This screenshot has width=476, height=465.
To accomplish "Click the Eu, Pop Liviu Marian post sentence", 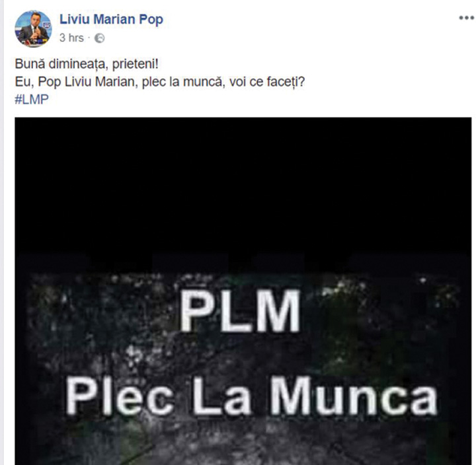I will coord(160,82).
